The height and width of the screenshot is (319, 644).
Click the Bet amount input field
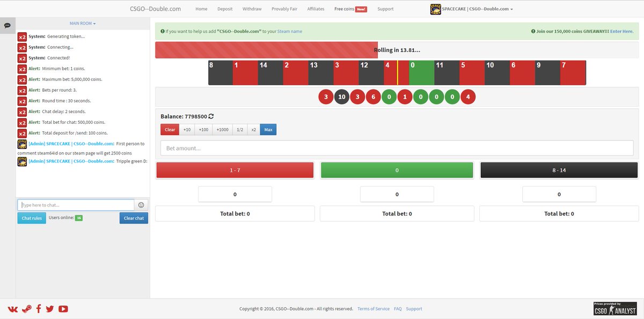(397, 148)
